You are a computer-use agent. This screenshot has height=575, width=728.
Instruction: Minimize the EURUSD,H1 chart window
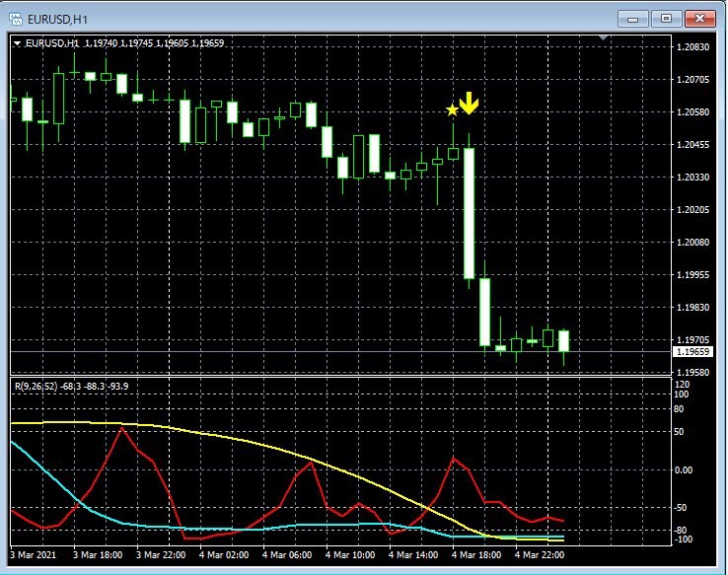coord(633,19)
